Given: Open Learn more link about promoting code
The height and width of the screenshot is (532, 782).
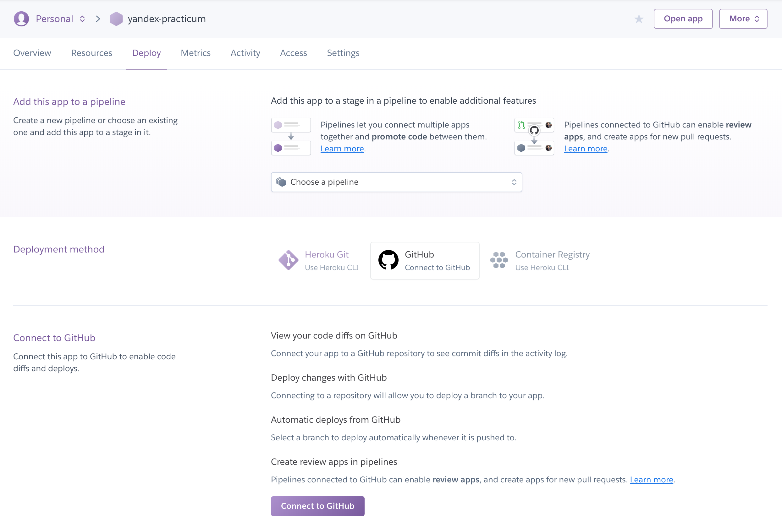Looking at the screenshot, I should 342,149.
